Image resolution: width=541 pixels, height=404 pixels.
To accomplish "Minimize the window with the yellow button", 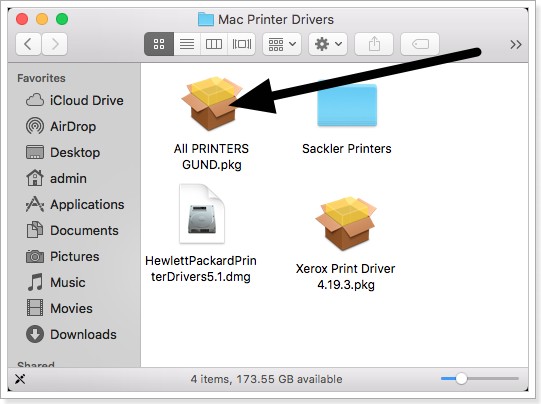I will click(x=42, y=19).
